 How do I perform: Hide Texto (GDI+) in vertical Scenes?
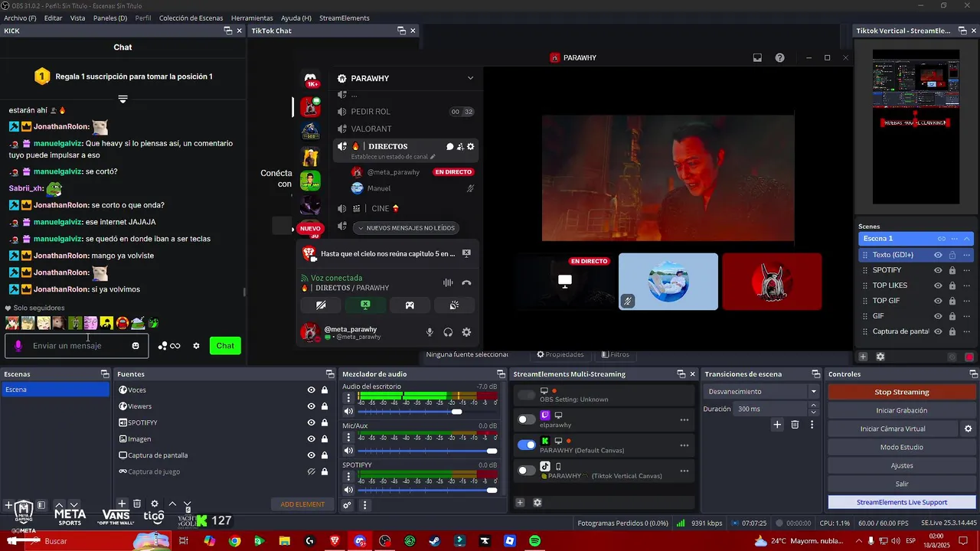[x=938, y=255]
